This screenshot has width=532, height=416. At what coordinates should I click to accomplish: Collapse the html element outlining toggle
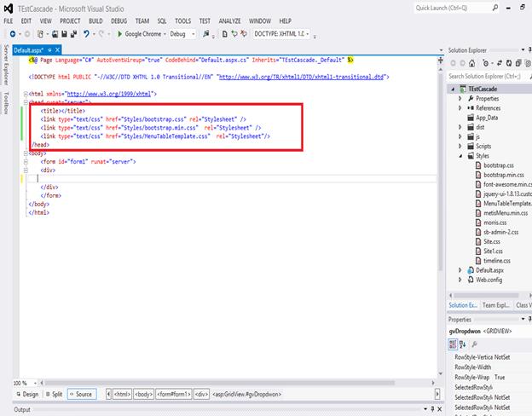26,94
